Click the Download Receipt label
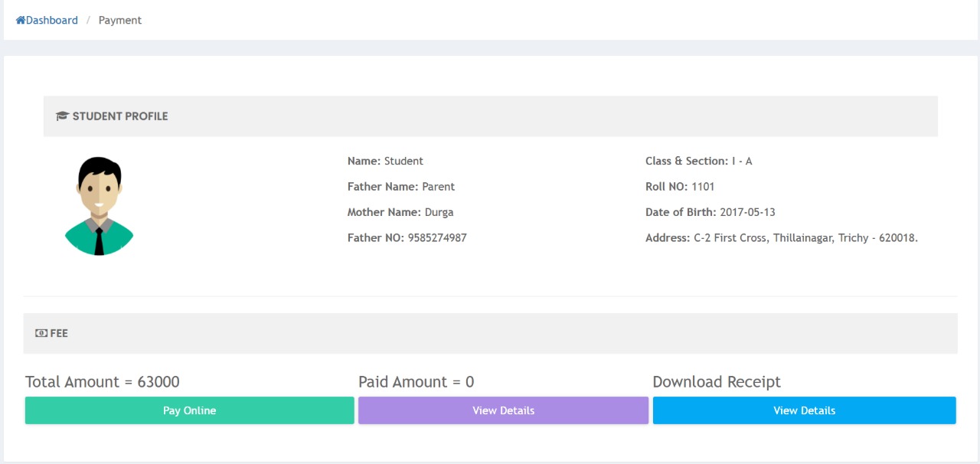Screen dimensions: 980x464 coord(717,382)
